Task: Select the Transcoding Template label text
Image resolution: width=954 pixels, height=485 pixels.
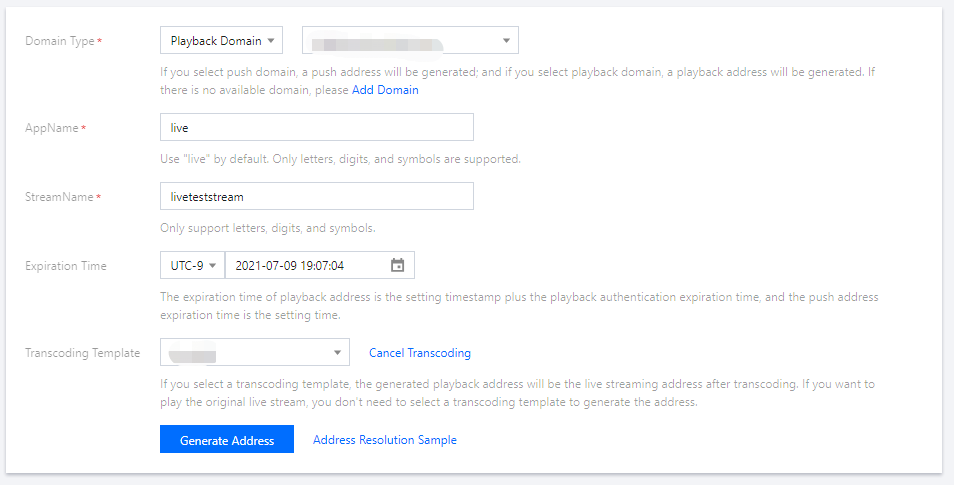Action: coord(83,353)
